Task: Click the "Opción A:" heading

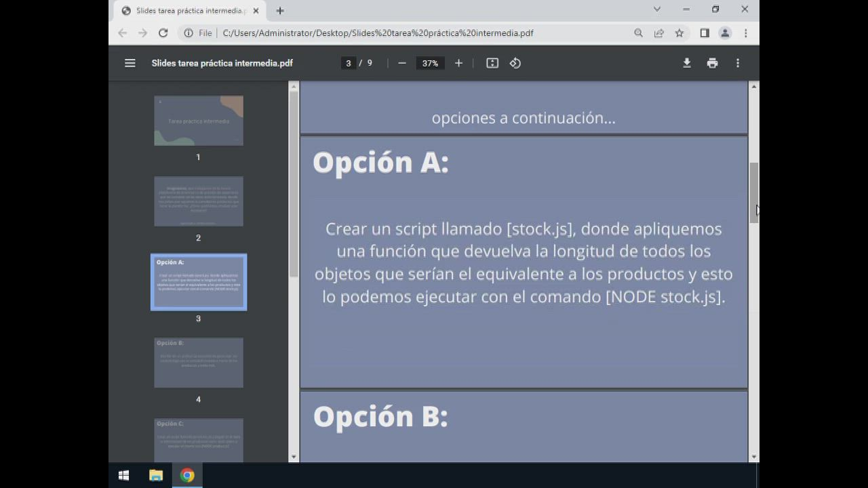Action: pyautogui.click(x=380, y=163)
